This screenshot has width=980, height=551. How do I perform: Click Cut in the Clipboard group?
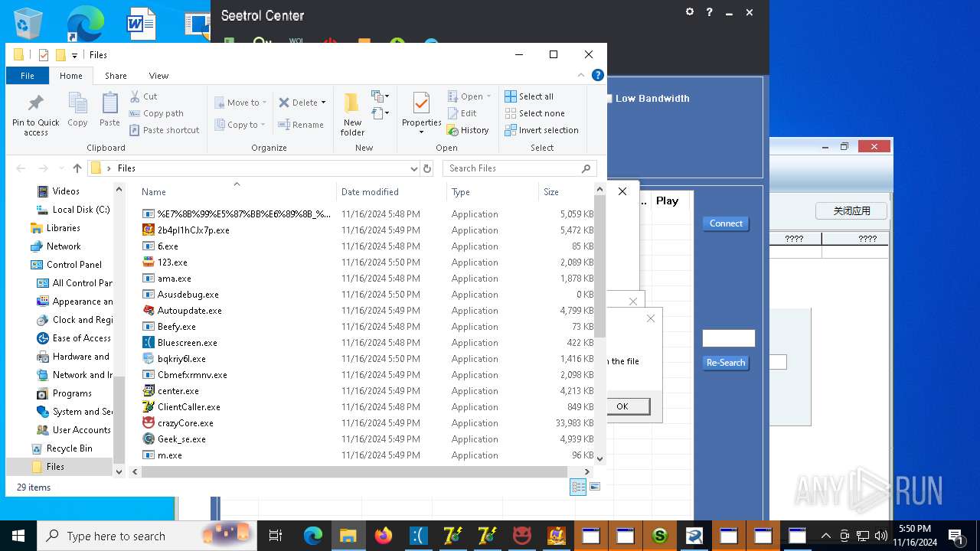pyautogui.click(x=144, y=96)
